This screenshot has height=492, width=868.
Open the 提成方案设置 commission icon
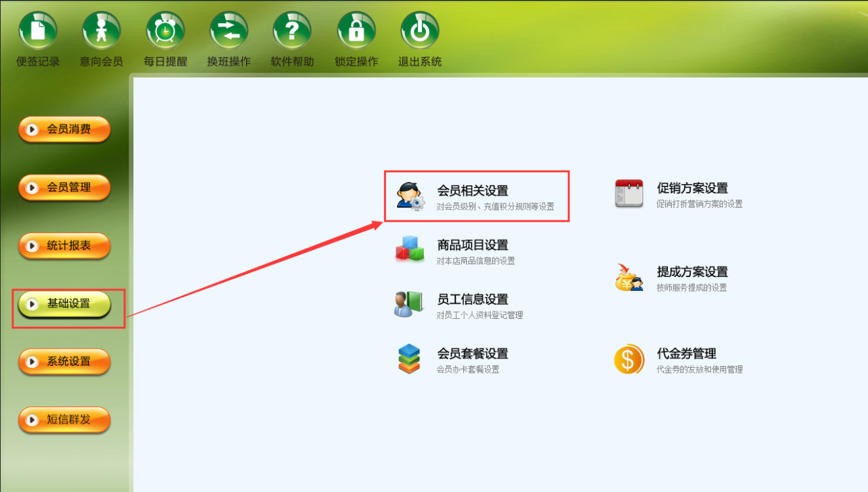[629, 277]
